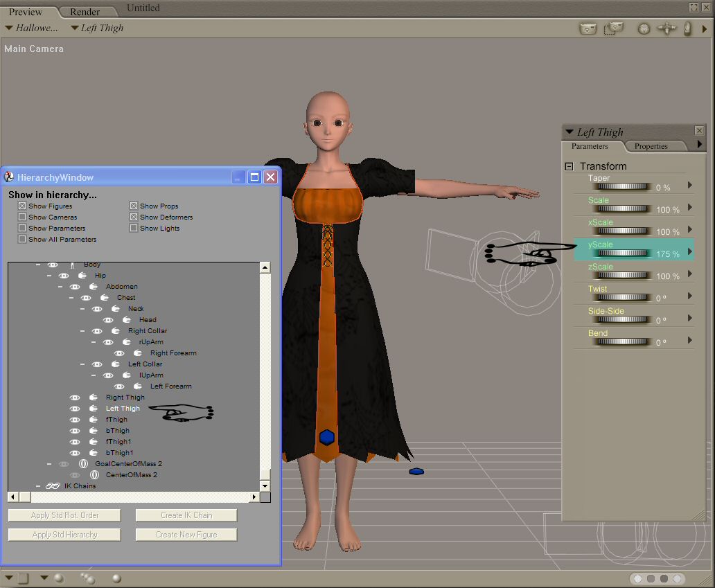The width and height of the screenshot is (715, 588).
Task: Click the Apply Std Hierarchy button
Action: tap(64, 535)
